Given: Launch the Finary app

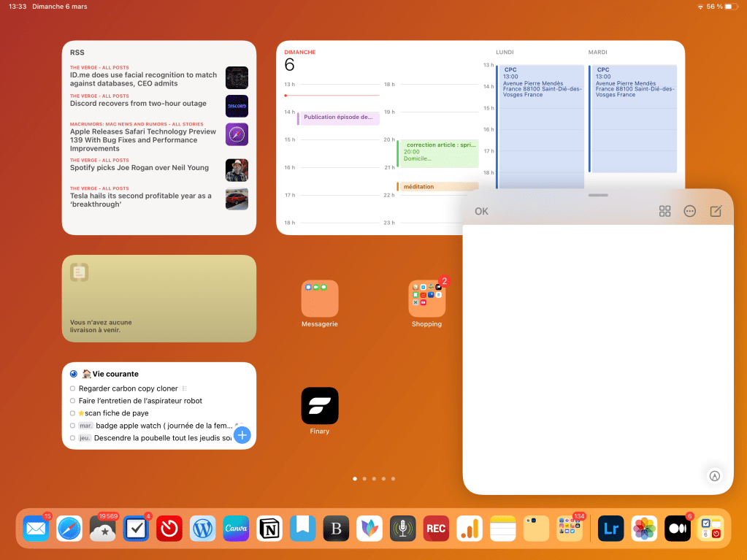Looking at the screenshot, I should click(x=320, y=405).
